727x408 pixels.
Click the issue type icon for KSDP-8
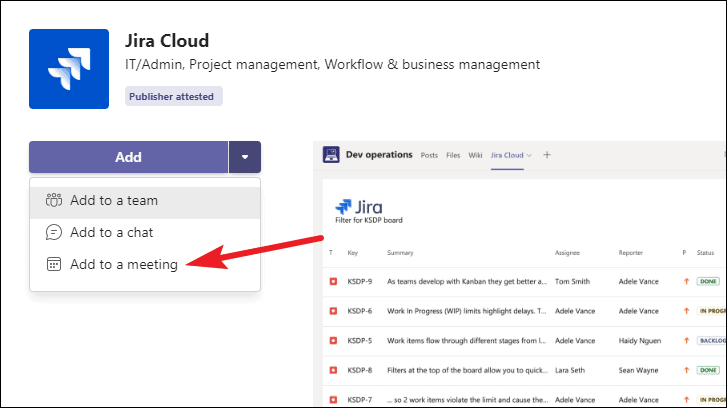coord(333,370)
